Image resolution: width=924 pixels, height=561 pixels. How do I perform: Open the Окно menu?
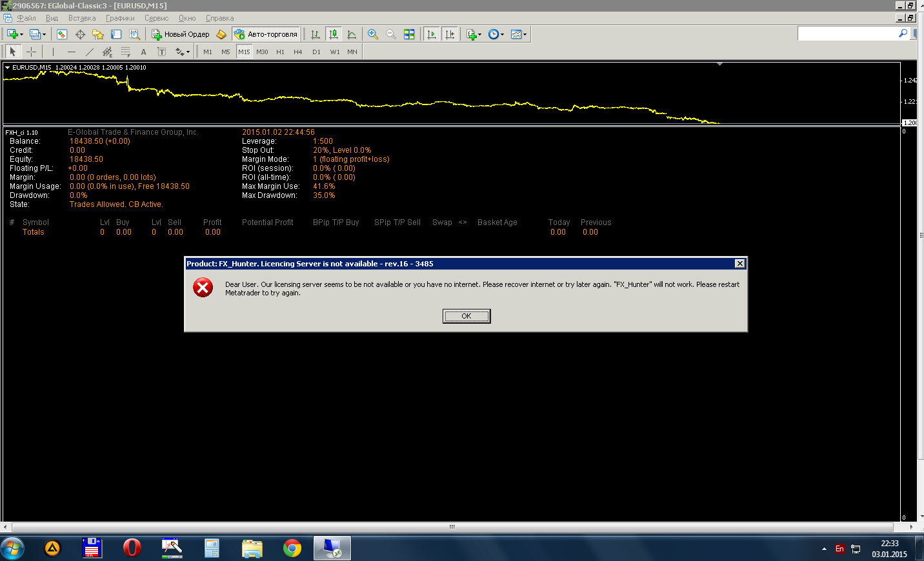tap(187, 18)
